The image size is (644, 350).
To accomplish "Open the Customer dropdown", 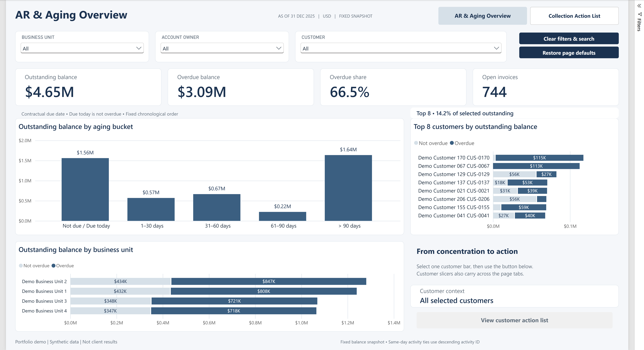I will 401,48.
